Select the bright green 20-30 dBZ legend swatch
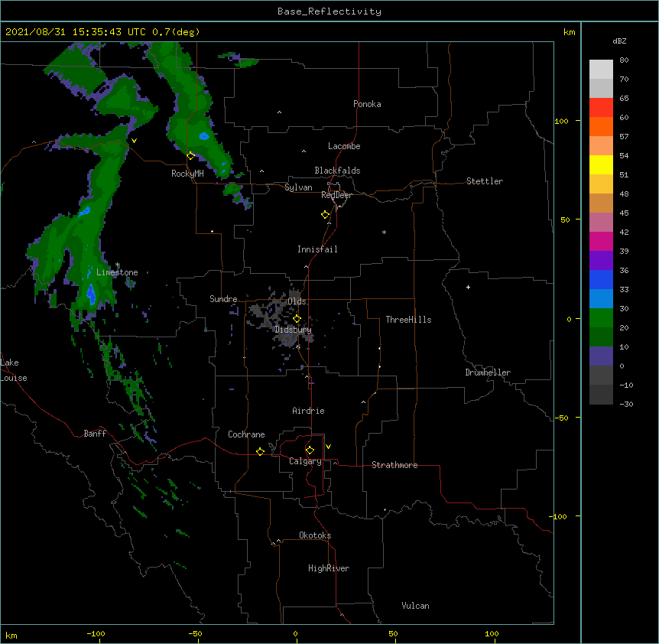Image resolution: width=659 pixels, height=644 pixels. pos(601,318)
